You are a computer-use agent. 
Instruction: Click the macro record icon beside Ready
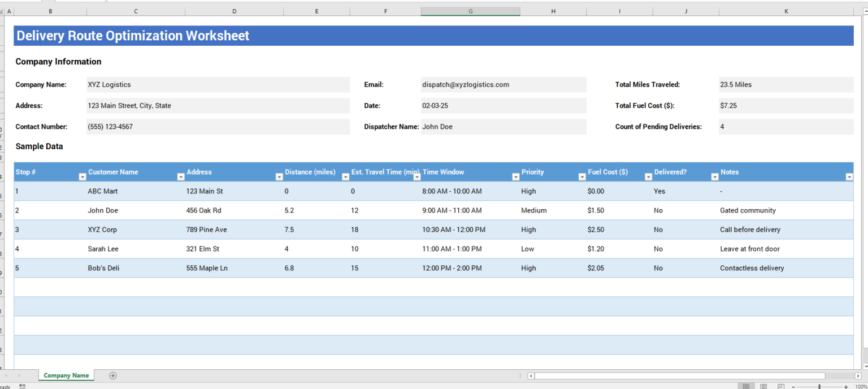tap(22, 386)
